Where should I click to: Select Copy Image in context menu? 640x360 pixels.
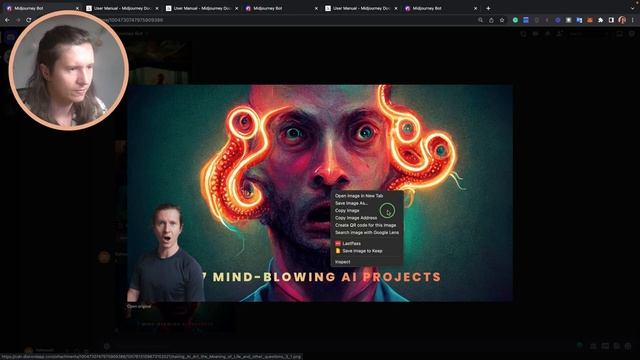347,211
